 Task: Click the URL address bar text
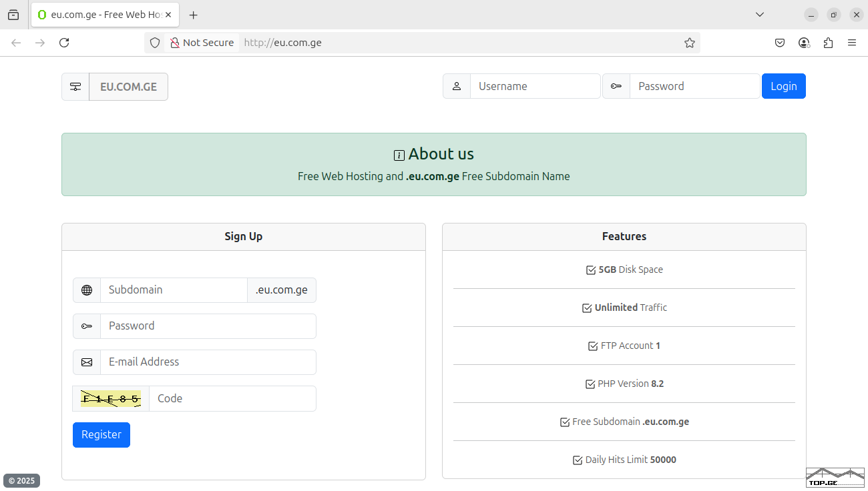coord(283,43)
